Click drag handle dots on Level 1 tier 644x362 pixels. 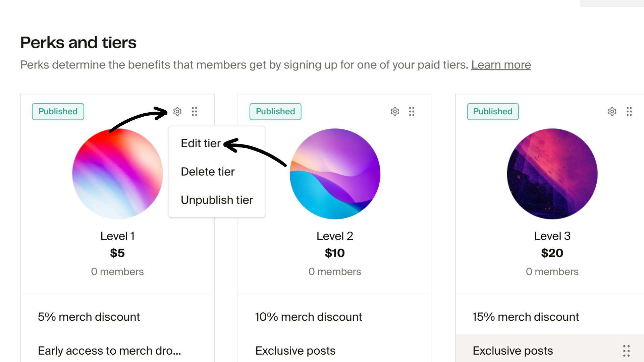click(195, 112)
